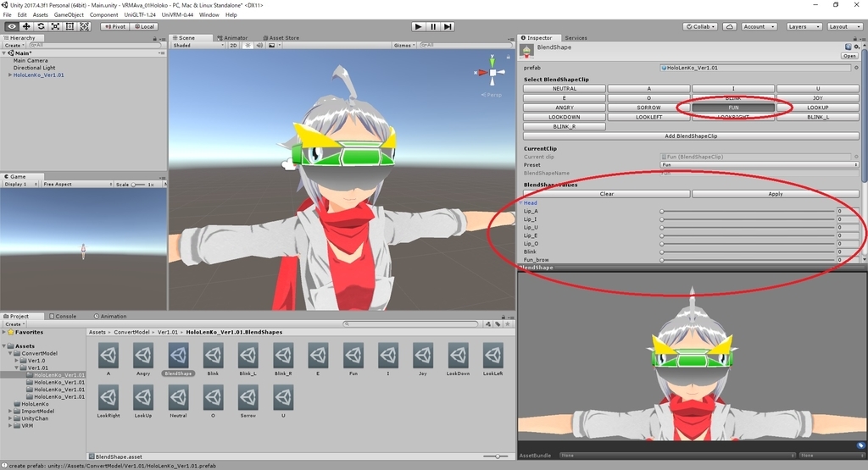Screen dimensions: 868x470
Task: Select the combined Transform tool
Action: [x=84, y=26]
